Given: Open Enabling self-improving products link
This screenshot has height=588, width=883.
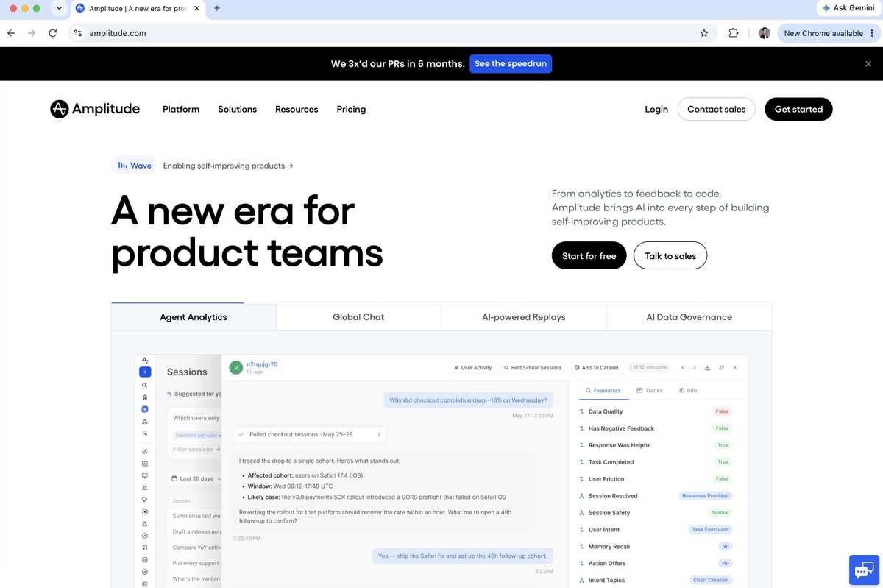Looking at the screenshot, I should pyautogui.click(x=228, y=166).
